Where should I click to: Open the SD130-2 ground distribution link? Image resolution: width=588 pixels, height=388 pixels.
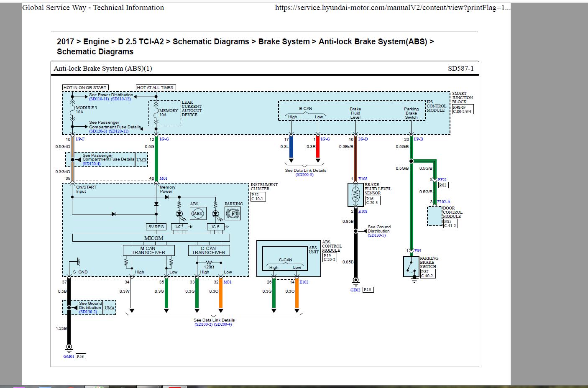pyautogui.click(x=88, y=312)
